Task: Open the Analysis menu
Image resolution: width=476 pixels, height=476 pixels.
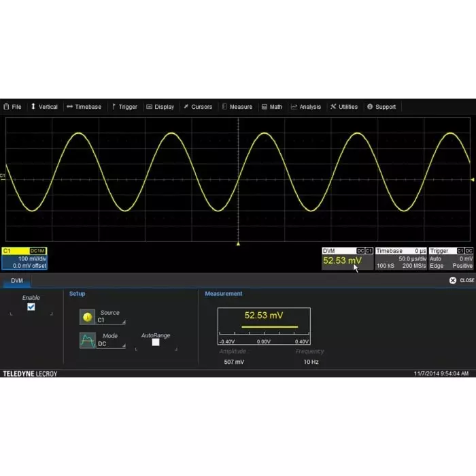Action: [x=306, y=107]
